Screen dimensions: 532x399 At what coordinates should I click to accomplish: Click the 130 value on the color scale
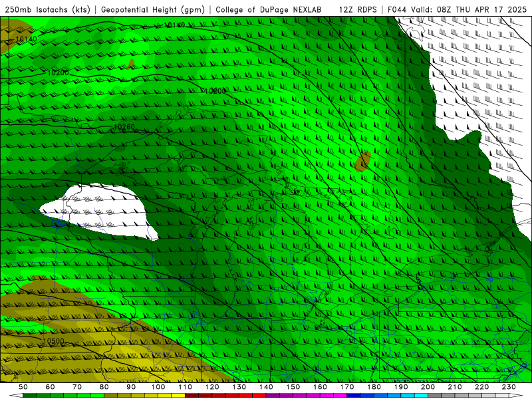click(x=239, y=387)
